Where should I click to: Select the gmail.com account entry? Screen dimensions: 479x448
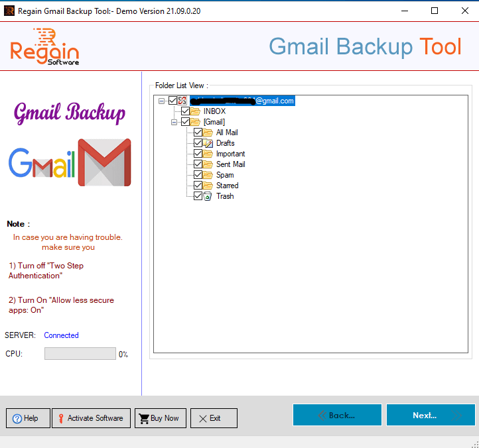[242, 101]
